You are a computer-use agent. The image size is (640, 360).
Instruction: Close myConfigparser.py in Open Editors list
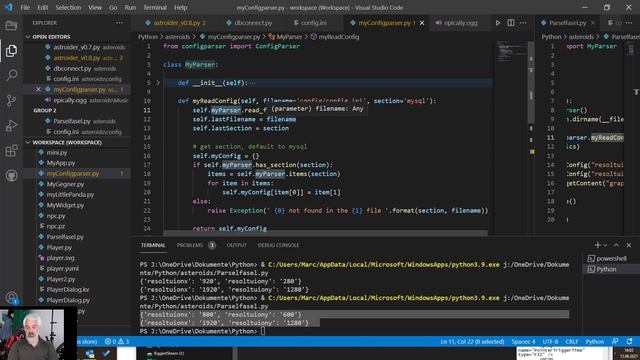pos(38,89)
